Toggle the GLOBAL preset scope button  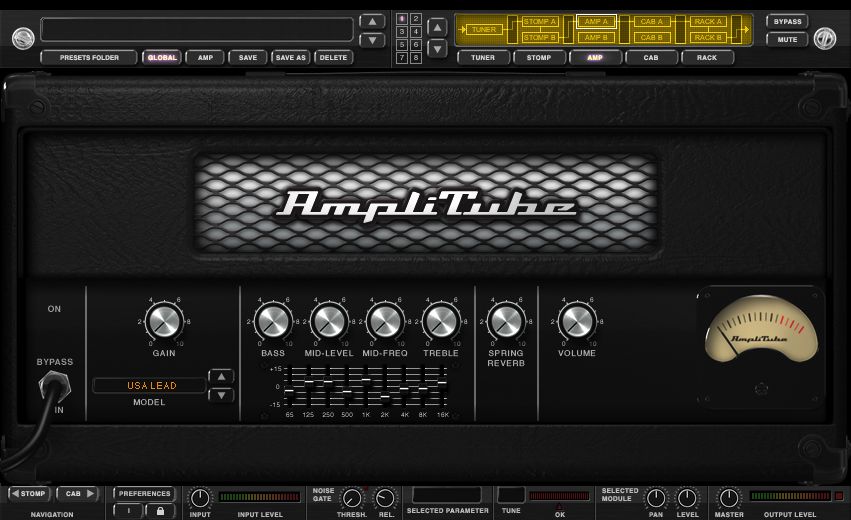(162, 58)
